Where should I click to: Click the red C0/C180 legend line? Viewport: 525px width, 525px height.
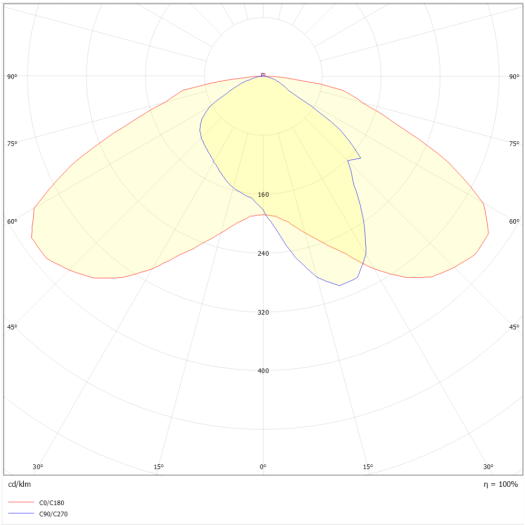click(x=21, y=502)
